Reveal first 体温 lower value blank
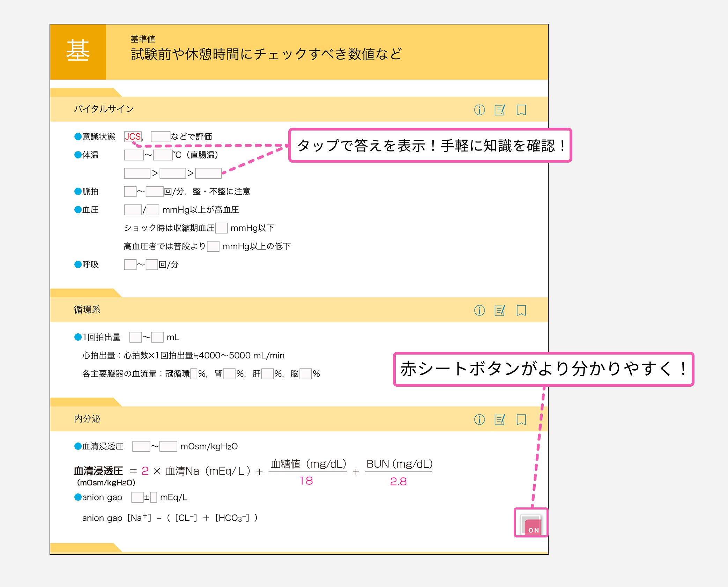Viewport: 728px width, 587px height. pyautogui.click(x=134, y=155)
